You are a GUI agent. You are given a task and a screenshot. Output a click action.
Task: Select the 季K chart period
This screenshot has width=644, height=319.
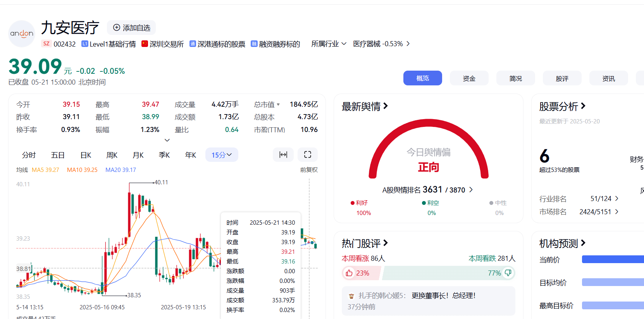(164, 155)
